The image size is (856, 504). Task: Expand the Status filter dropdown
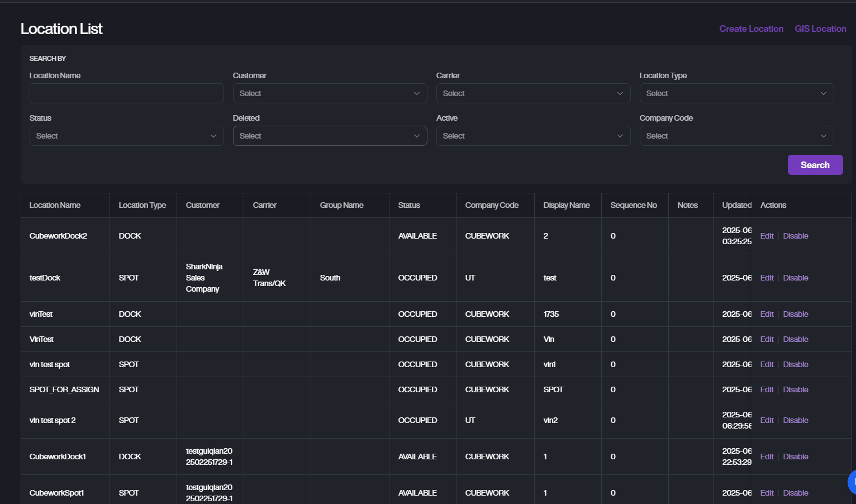tap(126, 136)
